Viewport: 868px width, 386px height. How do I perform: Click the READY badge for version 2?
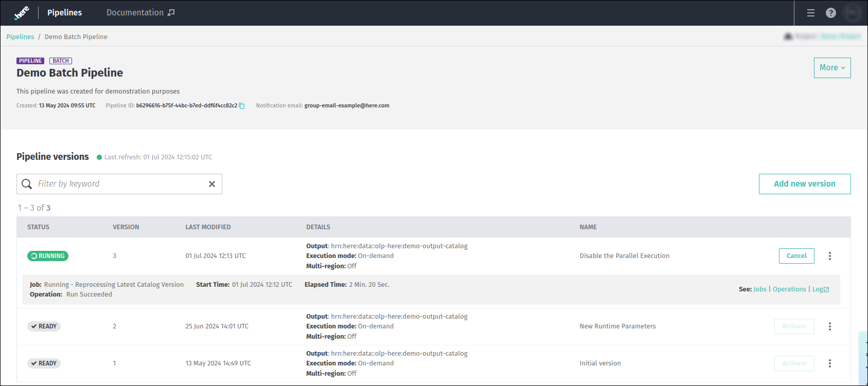click(44, 326)
